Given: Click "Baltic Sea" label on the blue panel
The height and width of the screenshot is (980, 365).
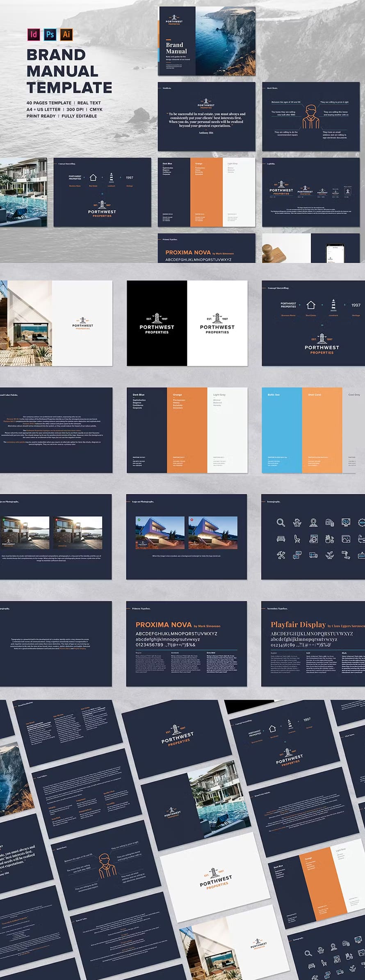Looking at the screenshot, I should click(274, 395).
